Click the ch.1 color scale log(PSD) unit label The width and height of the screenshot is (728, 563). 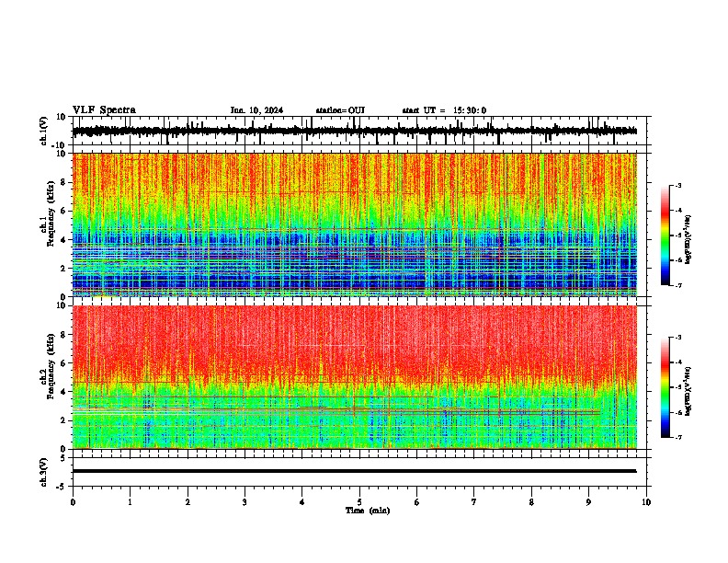pyautogui.click(x=688, y=240)
